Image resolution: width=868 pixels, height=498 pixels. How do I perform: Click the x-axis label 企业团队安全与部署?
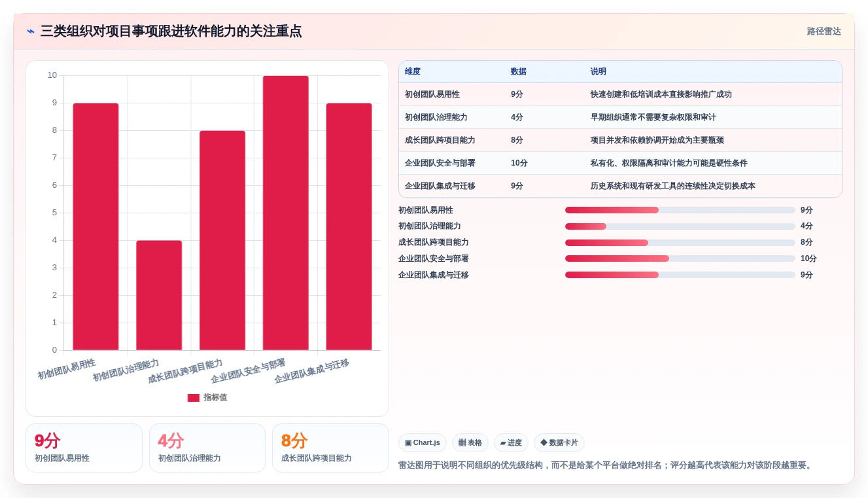click(x=248, y=371)
